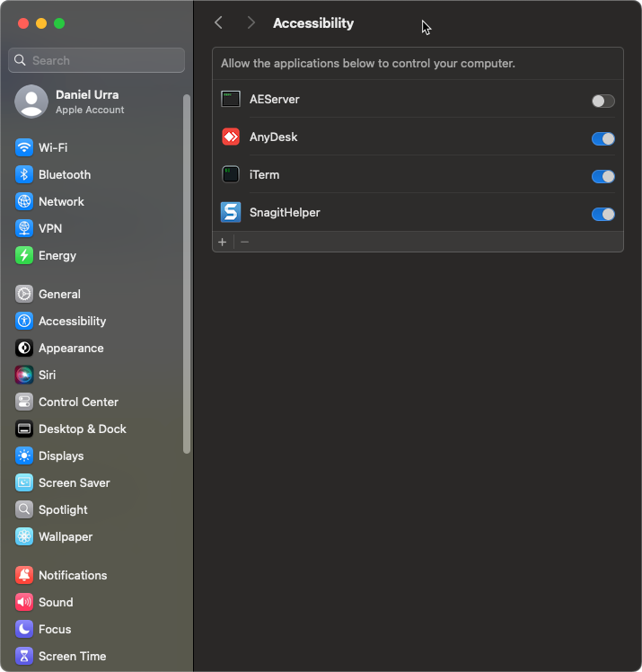Click the Control Center label
Viewport: 642px width, 672px height.
[x=78, y=402]
